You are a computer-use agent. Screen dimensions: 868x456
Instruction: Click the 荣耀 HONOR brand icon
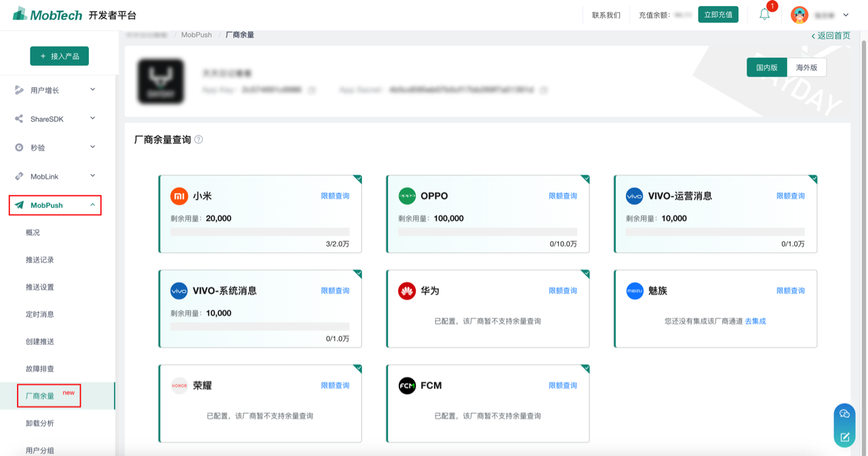(x=179, y=386)
